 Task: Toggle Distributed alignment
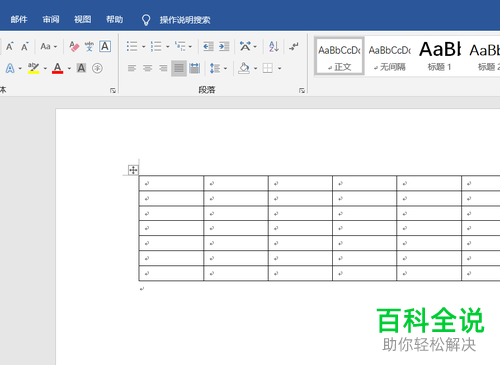194,68
